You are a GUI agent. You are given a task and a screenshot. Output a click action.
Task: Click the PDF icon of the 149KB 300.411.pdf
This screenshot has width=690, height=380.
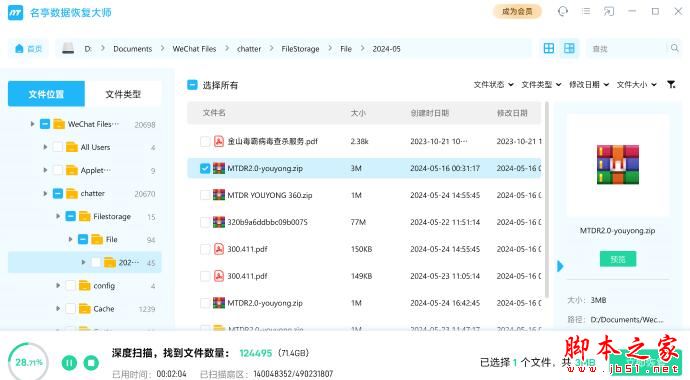[219, 276]
